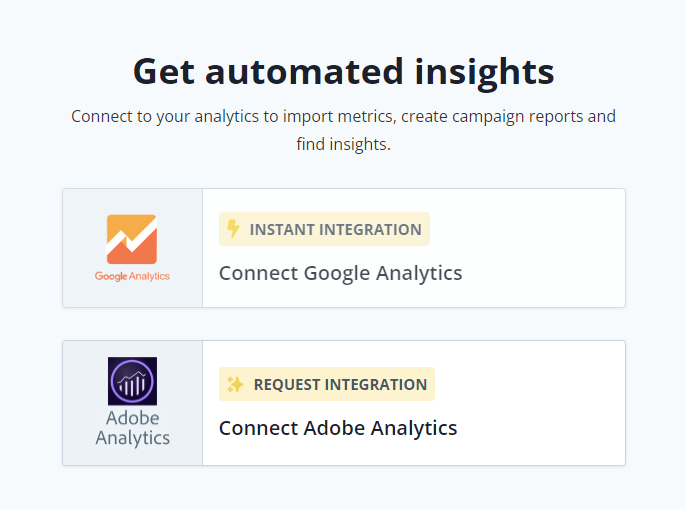
Task: Click the "Adobe" word below the purple logo
Action: (x=133, y=418)
